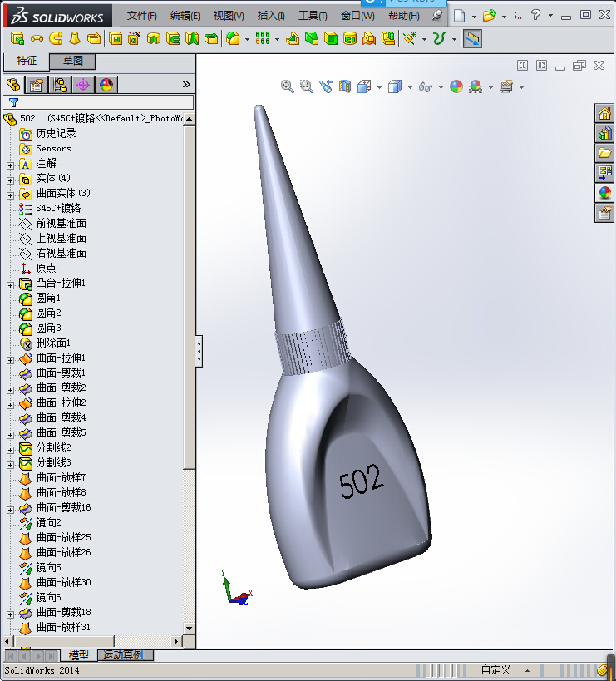Open the 文件(F) menu
This screenshot has width=616, height=681.
point(141,16)
